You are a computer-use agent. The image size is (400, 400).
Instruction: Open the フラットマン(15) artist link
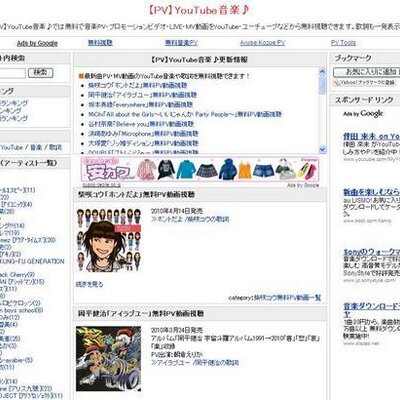point(22,282)
